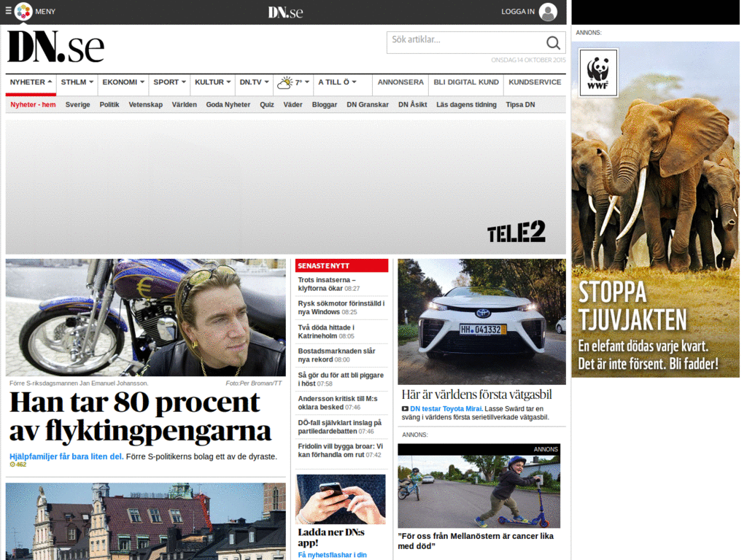Open DÖ-fall självklart inslag på partiledardebatten
This screenshot has height=560, width=747.
coord(340,427)
